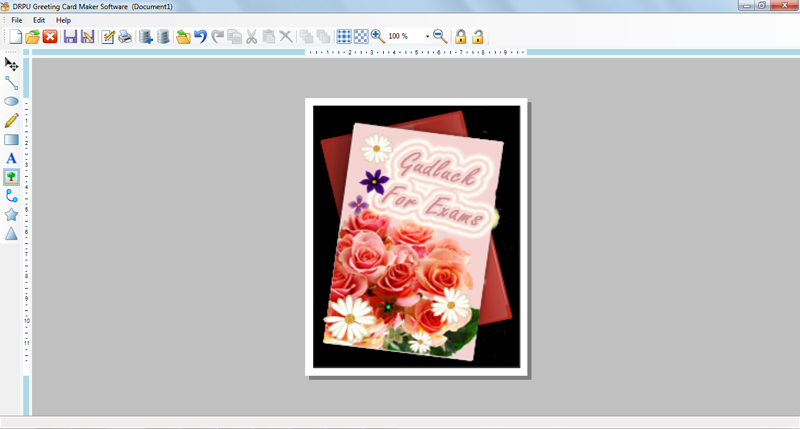
Task: Open the edit properties notepad icon
Action: (108, 37)
